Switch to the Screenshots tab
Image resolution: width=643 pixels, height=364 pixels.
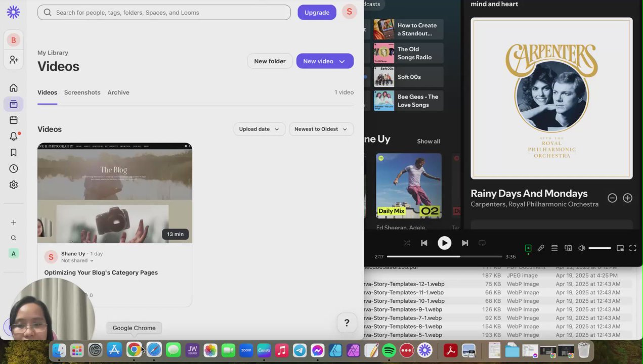click(82, 93)
